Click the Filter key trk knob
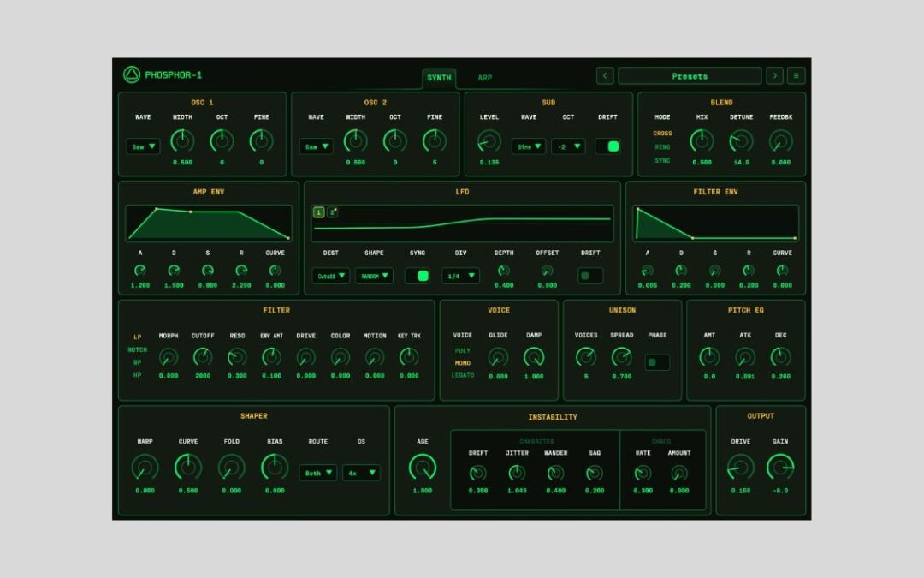 [x=409, y=357]
